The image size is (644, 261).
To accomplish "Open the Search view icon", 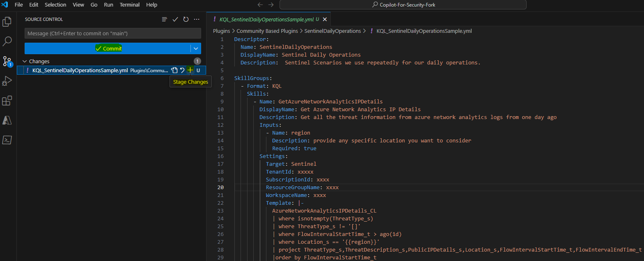I will point(7,41).
